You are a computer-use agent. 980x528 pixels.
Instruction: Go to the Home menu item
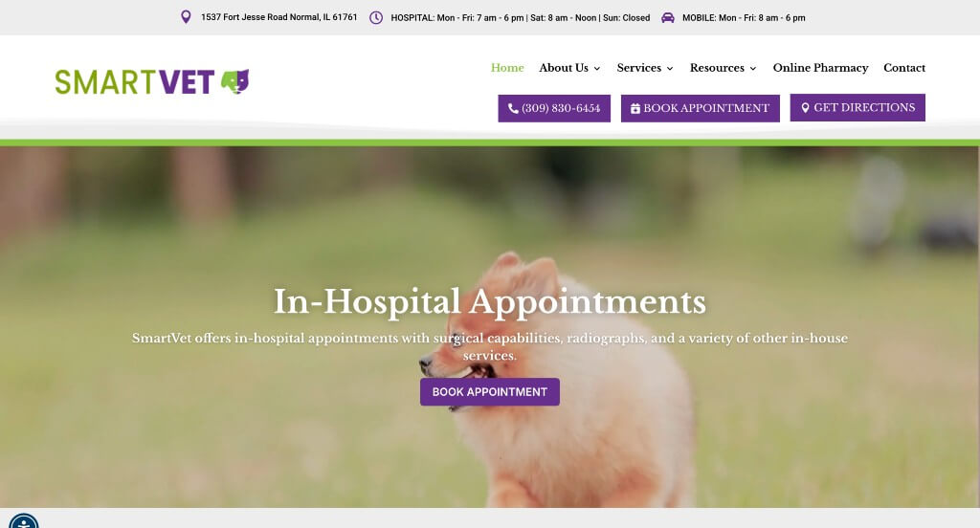[507, 68]
